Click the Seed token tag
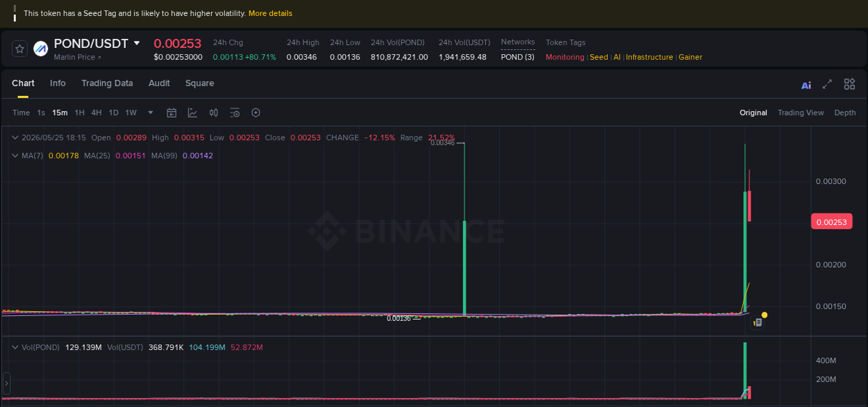Screen dimensions: 868x407 coord(599,57)
